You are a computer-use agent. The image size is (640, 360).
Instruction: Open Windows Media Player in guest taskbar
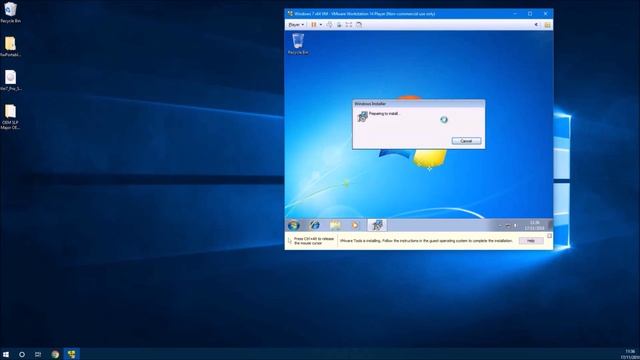tap(355, 225)
